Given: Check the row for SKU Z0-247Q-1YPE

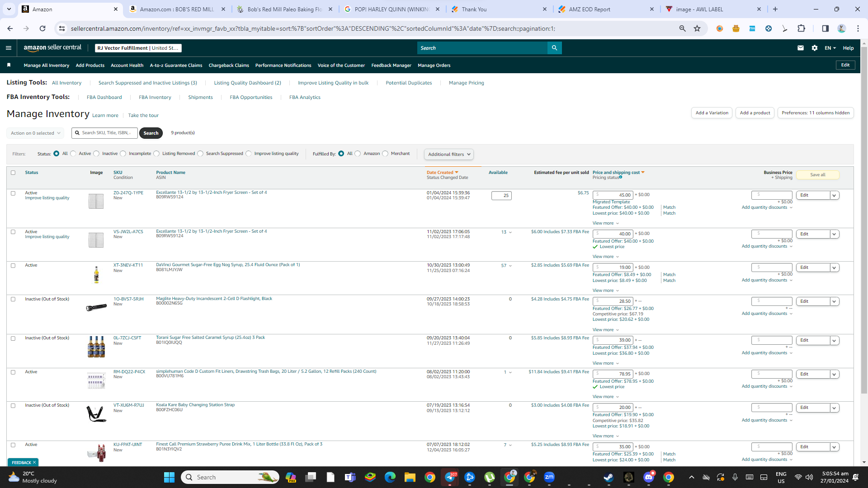Looking at the screenshot, I should coord(13,193).
